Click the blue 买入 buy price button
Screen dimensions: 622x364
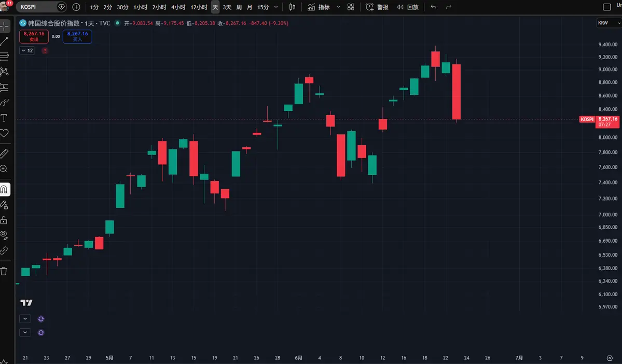tap(77, 36)
